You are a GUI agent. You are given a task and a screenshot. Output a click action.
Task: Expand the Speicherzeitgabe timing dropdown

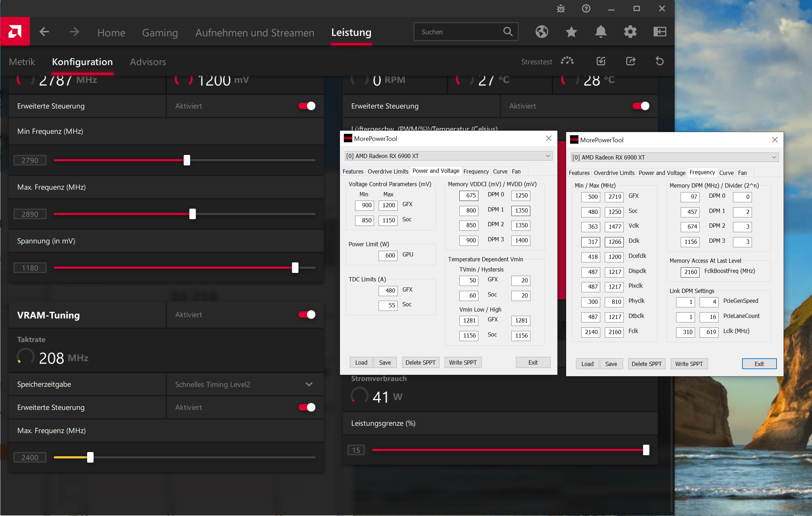click(309, 384)
